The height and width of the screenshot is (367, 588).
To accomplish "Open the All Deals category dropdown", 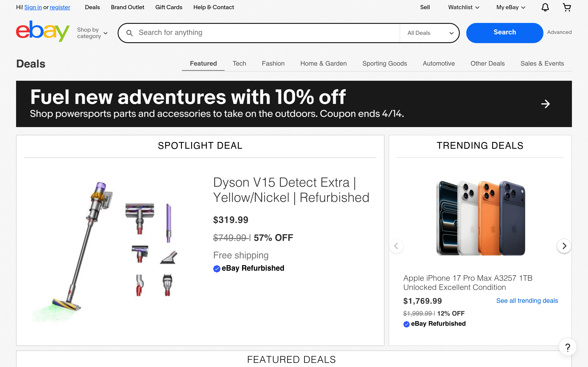I will tap(430, 33).
